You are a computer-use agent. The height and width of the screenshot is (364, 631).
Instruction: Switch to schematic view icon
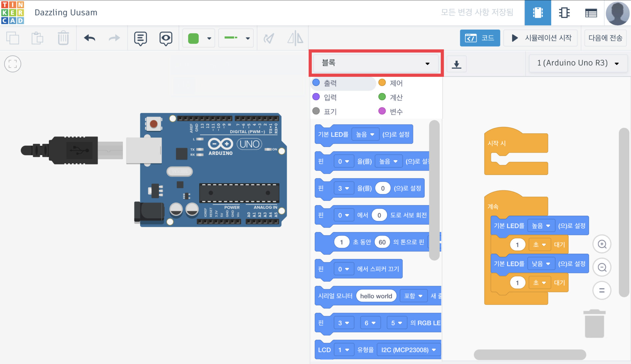[564, 13]
